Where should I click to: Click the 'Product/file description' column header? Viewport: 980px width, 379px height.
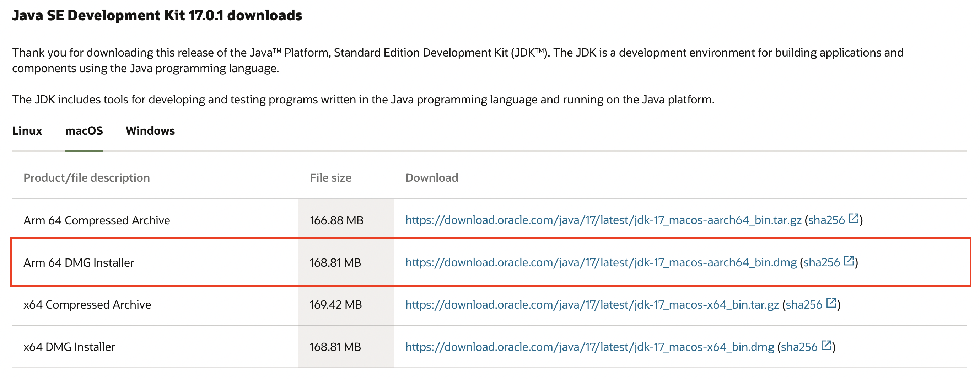(x=87, y=178)
